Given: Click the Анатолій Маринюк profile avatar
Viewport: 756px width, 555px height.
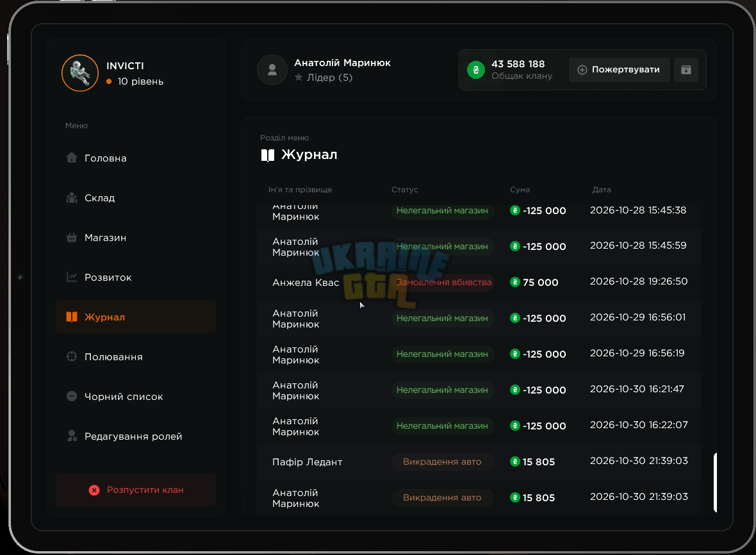Looking at the screenshot, I should click(x=272, y=70).
